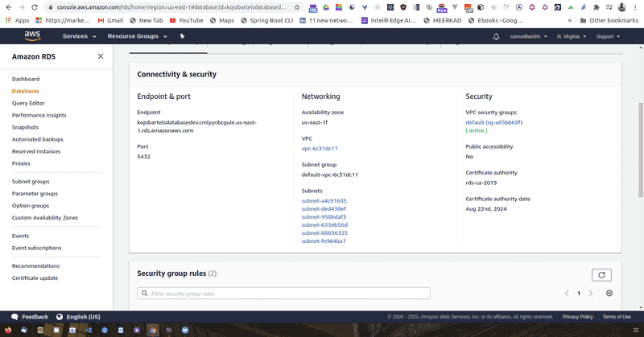Open Google Drive extension icon
This screenshot has height=337, width=644.
[x=326, y=7]
